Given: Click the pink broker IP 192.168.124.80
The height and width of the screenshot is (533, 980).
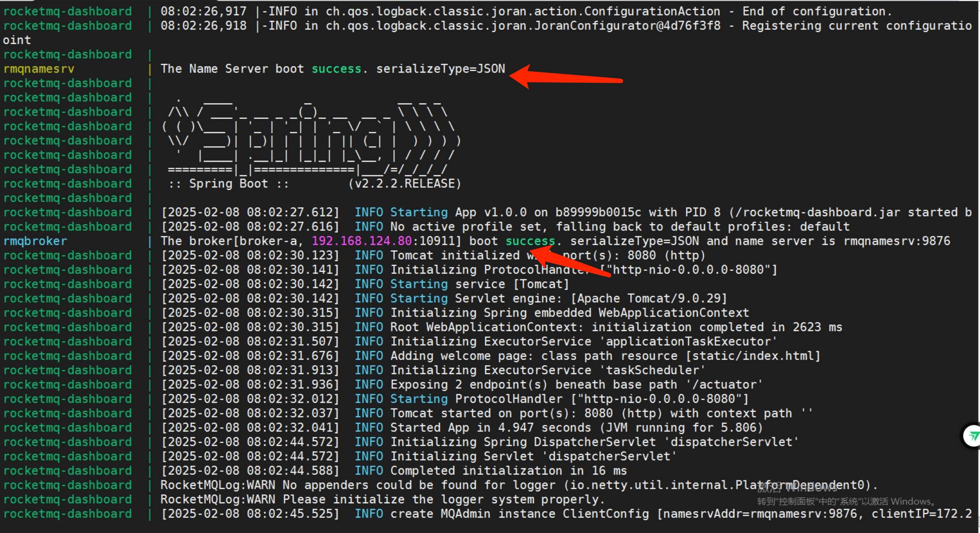Looking at the screenshot, I should tap(361, 241).
